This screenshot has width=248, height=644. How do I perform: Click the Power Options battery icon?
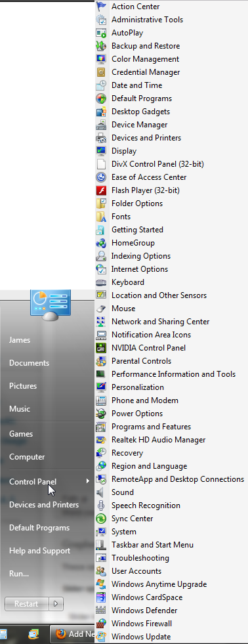(101, 413)
